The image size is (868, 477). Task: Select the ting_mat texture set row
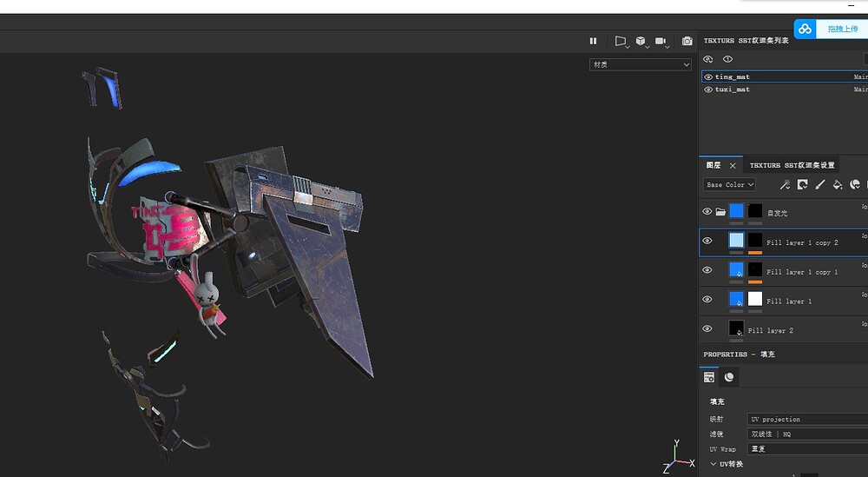[x=784, y=77]
